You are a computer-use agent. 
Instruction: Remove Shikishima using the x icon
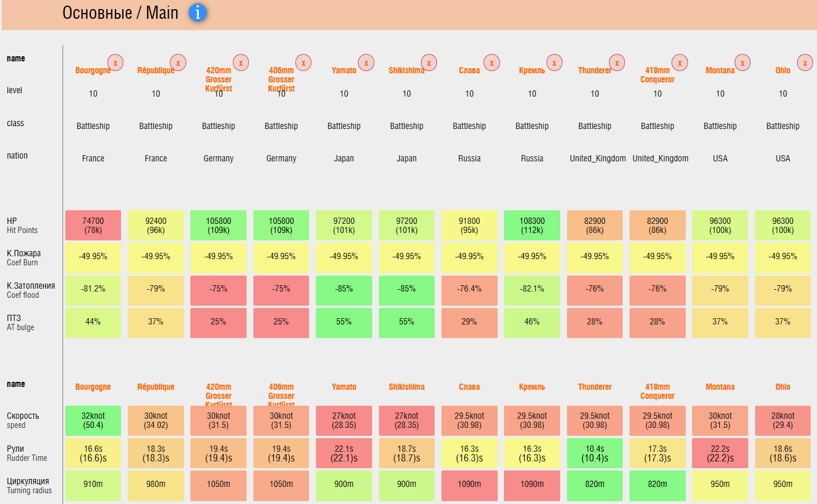point(429,63)
